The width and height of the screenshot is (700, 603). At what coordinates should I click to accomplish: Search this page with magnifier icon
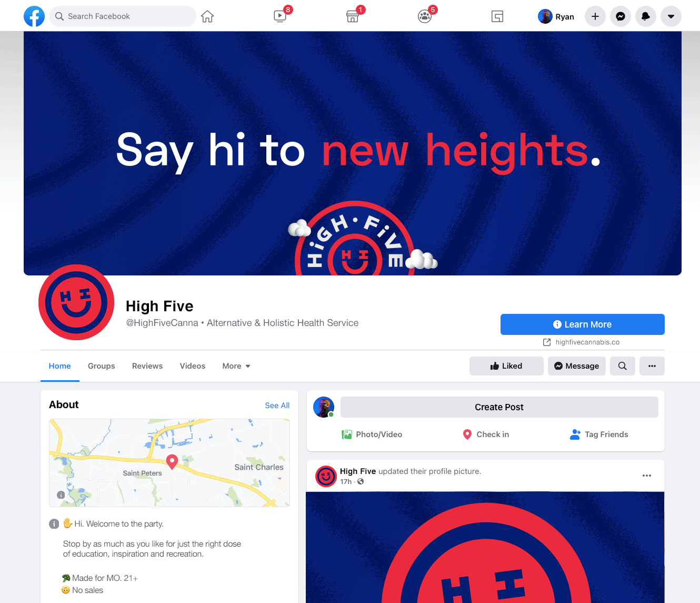tap(623, 366)
